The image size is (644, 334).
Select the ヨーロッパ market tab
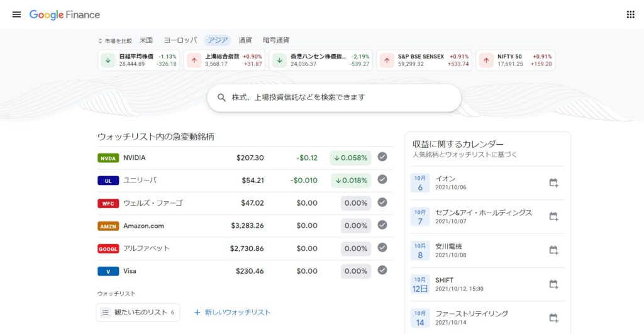[x=179, y=40]
